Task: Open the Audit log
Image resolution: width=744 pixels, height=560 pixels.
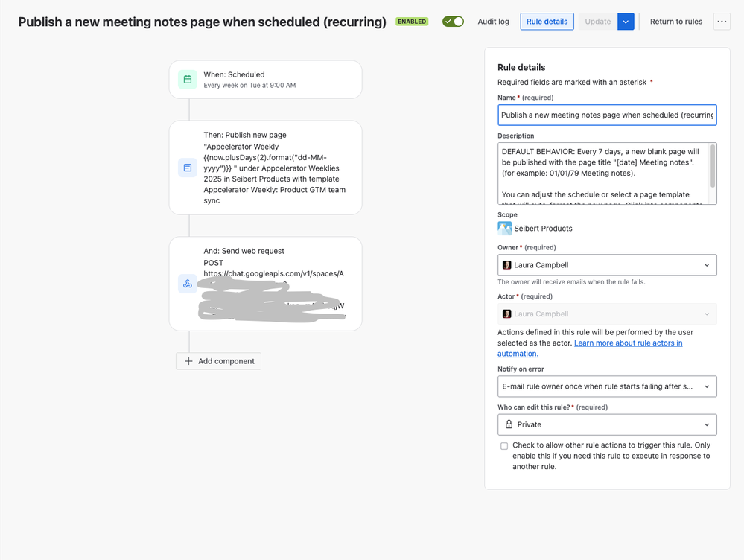Action: pyautogui.click(x=493, y=22)
